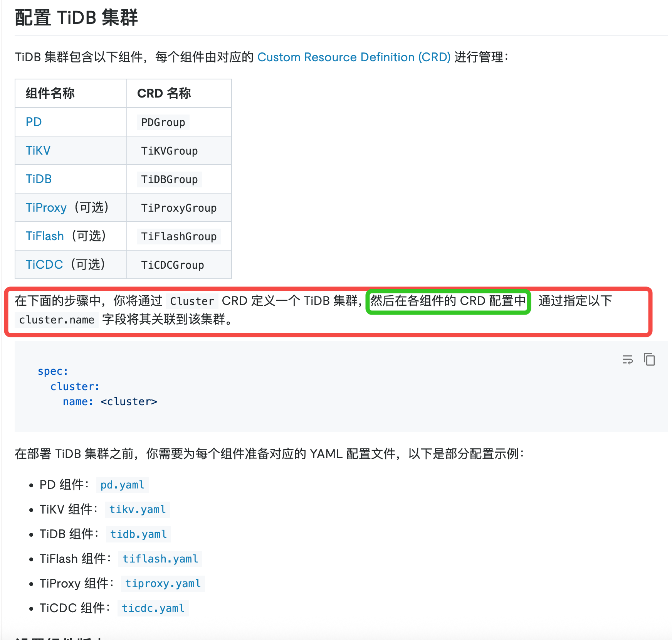The image size is (672, 640).
Task: Click the TiCDC component link
Action: (x=44, y=264)
